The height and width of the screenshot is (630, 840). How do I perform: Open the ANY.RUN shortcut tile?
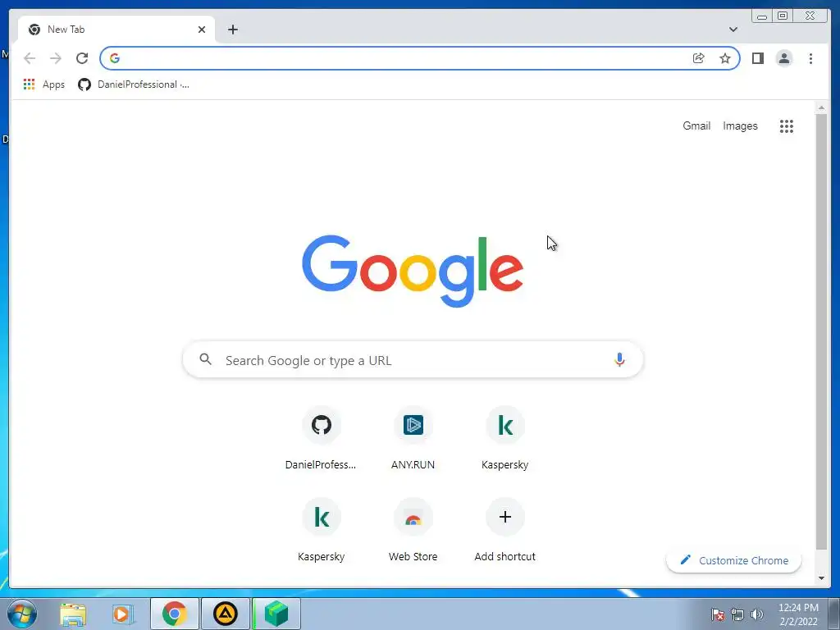[413, 438]
